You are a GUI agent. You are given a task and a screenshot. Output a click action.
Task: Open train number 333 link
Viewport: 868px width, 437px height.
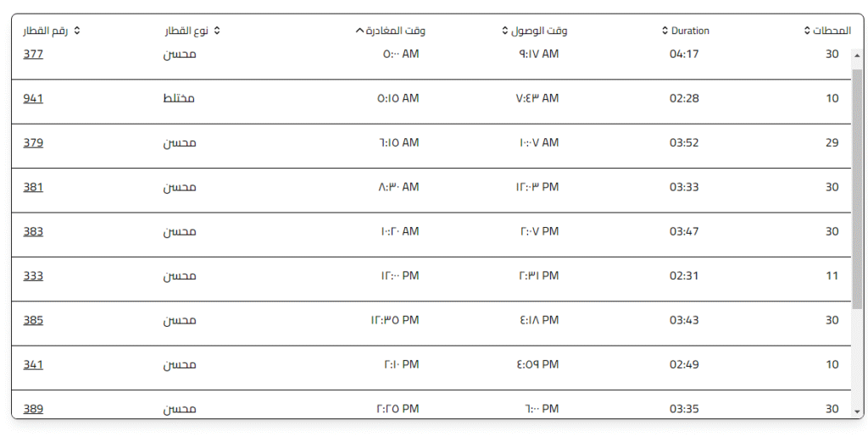pyautogui.click(x=33, y=275)
